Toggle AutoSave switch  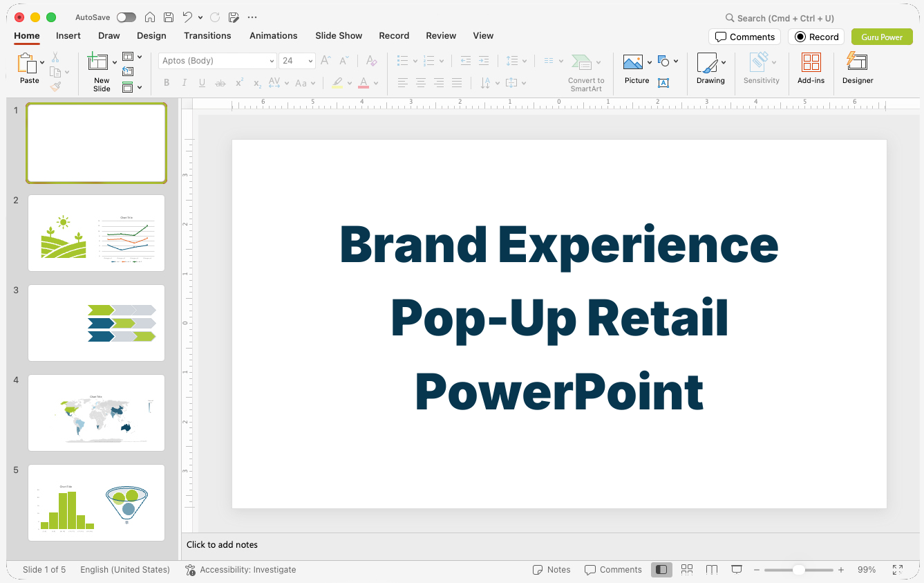[x=126, y=17]
